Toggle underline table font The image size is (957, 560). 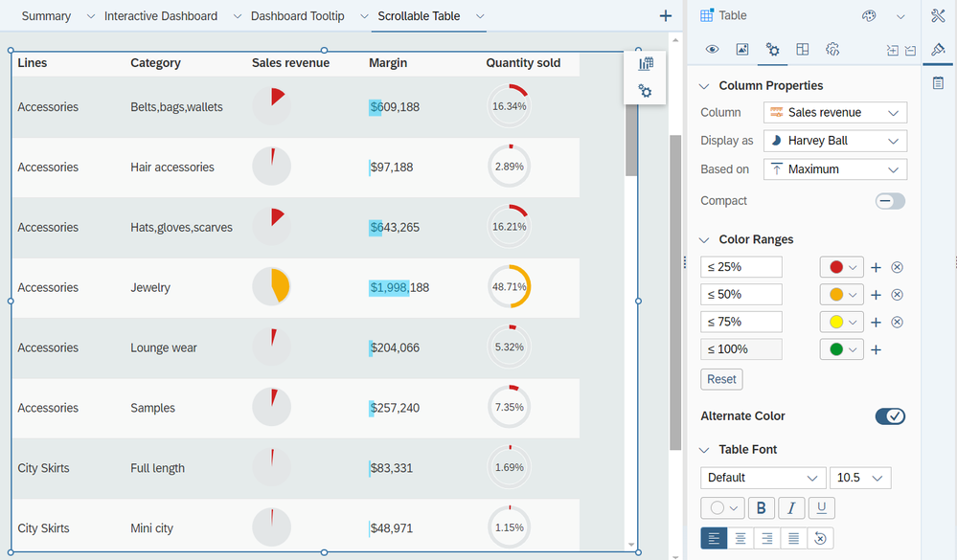(822, 507)
